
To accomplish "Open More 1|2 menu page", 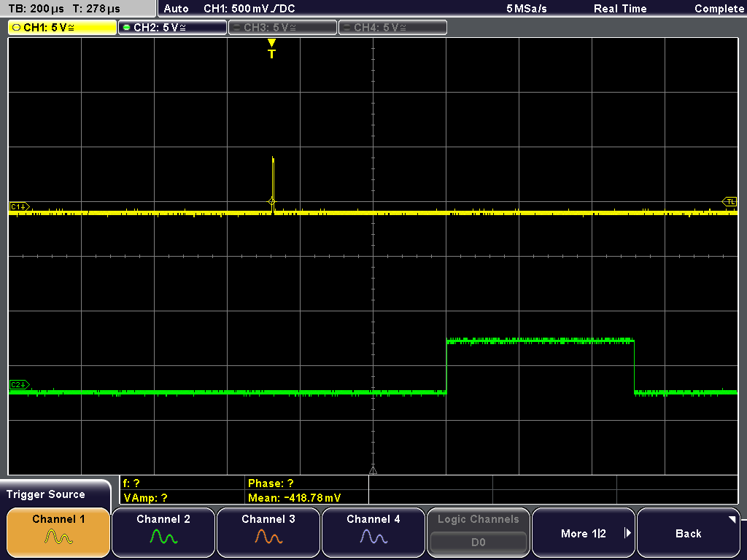I will coord(583,532).
